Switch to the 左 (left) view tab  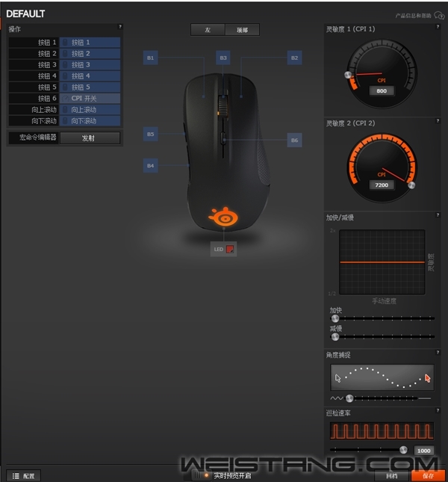208,30
